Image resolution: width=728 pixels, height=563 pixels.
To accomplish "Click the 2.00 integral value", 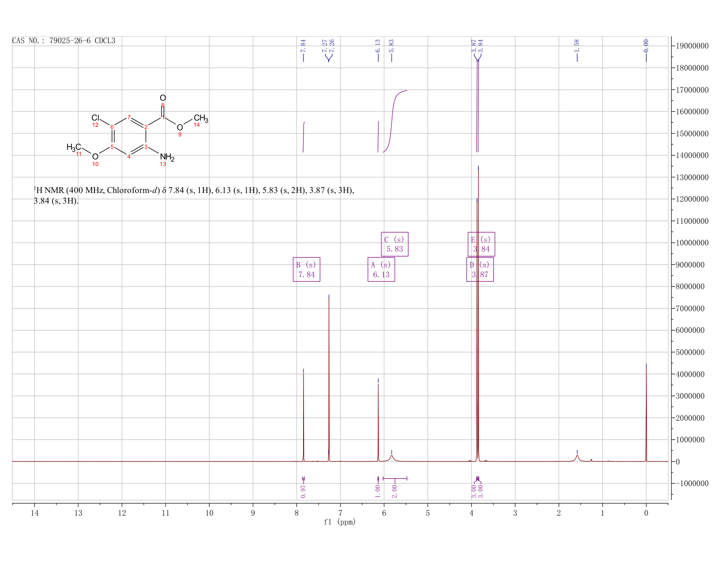I will [395, 491].
